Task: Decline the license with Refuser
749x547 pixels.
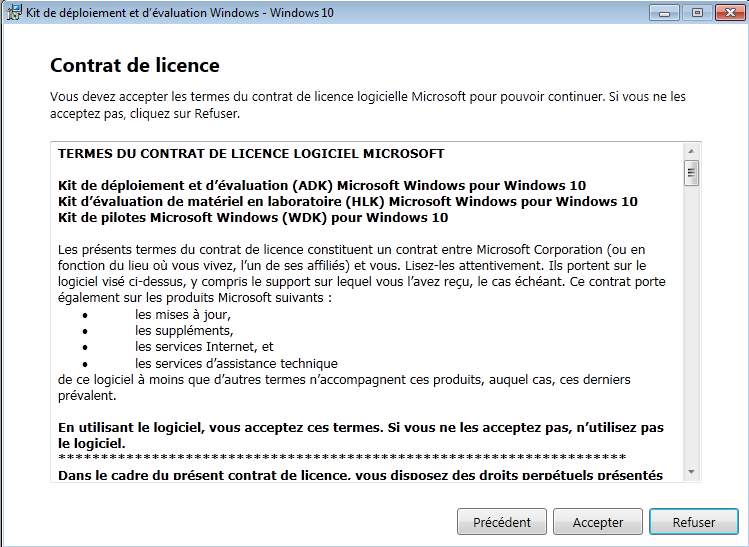Action: (693, 522)
